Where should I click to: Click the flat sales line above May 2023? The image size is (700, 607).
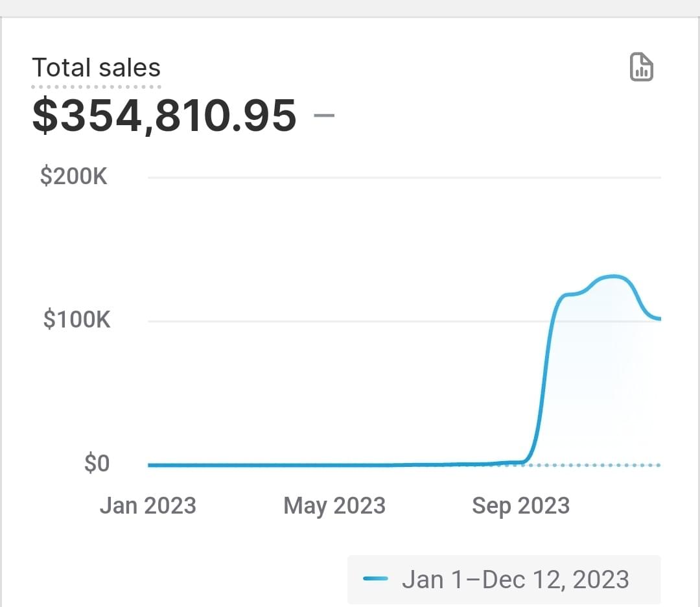coord(334,465)
